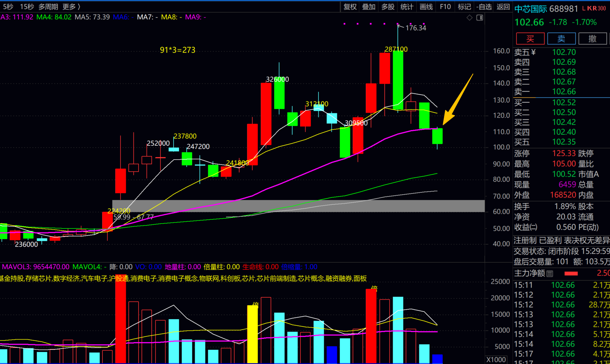Viewport: 610px width, 364px height.
Task: Open the 统计 statistics tool
Action: point(407,7)
